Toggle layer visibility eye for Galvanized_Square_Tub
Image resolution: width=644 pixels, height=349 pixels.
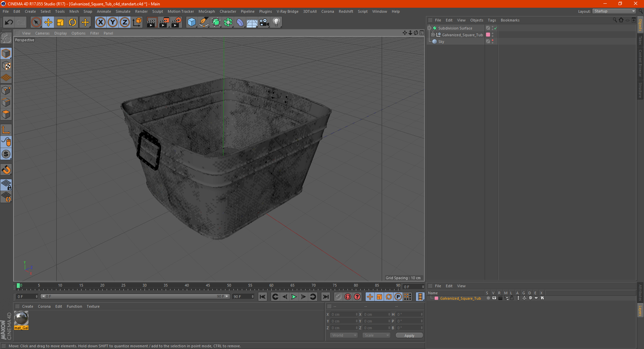tap(494, 298)
